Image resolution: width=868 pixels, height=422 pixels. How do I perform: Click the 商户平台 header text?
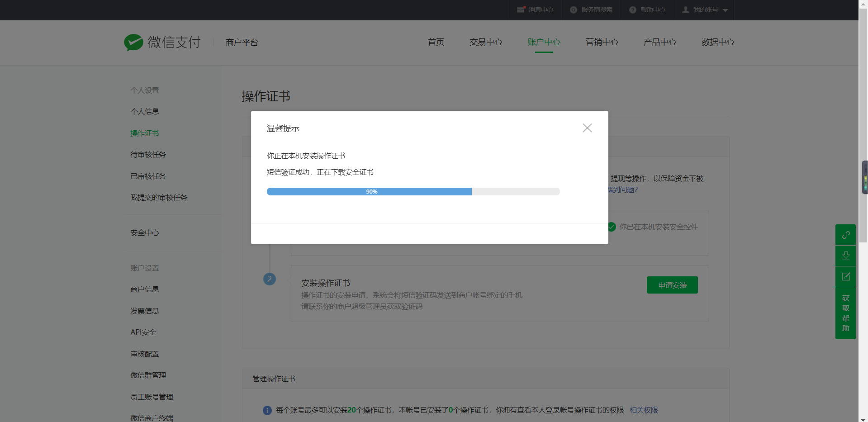tap(242, 43)
